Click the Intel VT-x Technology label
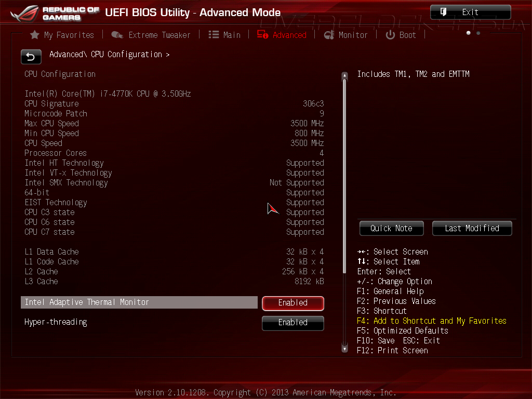Image resolution: width=532 pixels, height=399 pixels. tap(68, 172)
